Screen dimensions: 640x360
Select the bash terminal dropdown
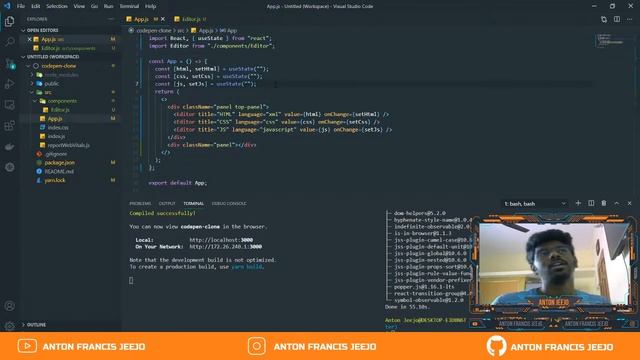[535, 203]
